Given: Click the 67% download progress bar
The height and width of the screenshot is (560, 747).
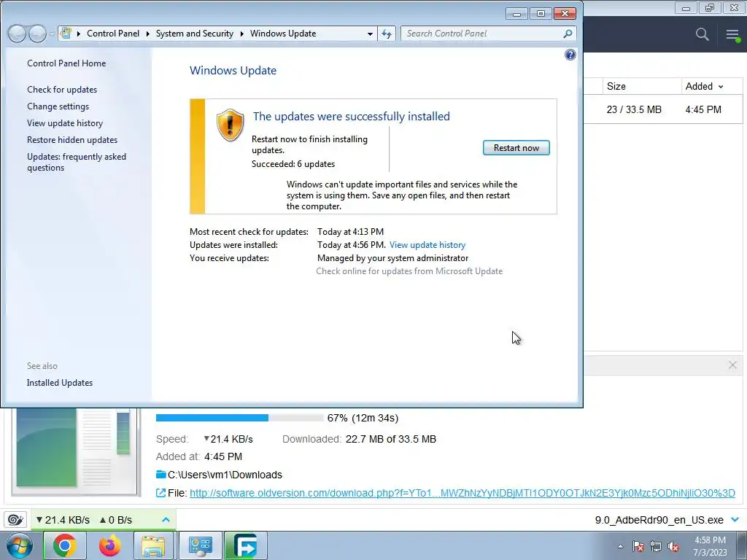Looking at the screenshot, I should click(x=239, y=418).
